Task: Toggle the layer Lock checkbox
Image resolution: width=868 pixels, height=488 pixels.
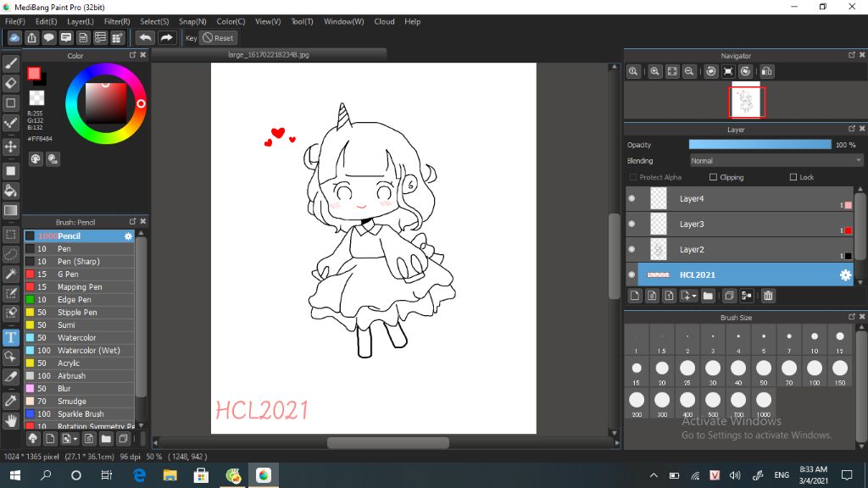Action: point(793,177)
